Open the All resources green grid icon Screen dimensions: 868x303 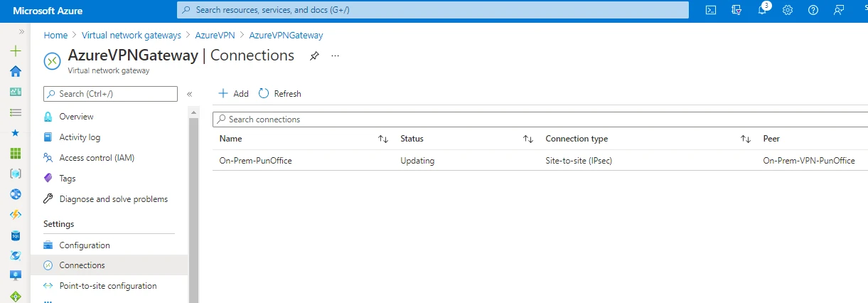click(15, 154)
